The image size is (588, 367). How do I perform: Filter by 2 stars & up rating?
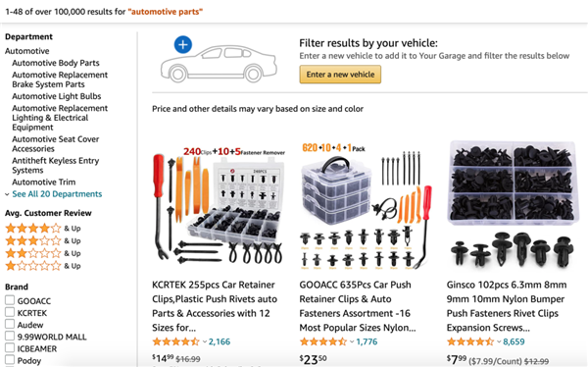(43, 253)
